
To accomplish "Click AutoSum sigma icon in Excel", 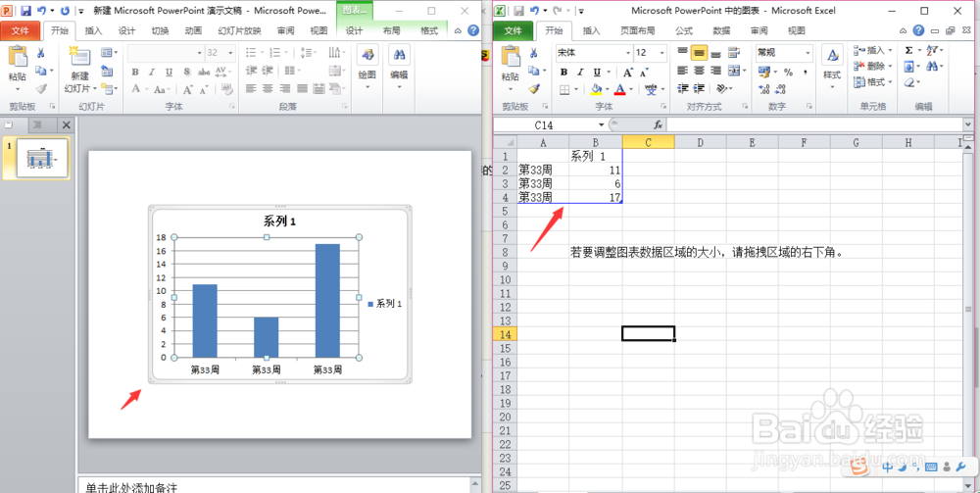I will [x=908, y=51].
